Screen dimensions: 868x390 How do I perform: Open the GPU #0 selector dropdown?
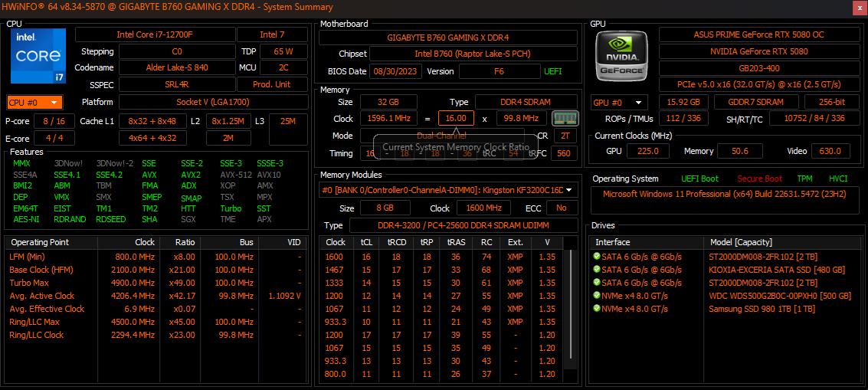619,103
